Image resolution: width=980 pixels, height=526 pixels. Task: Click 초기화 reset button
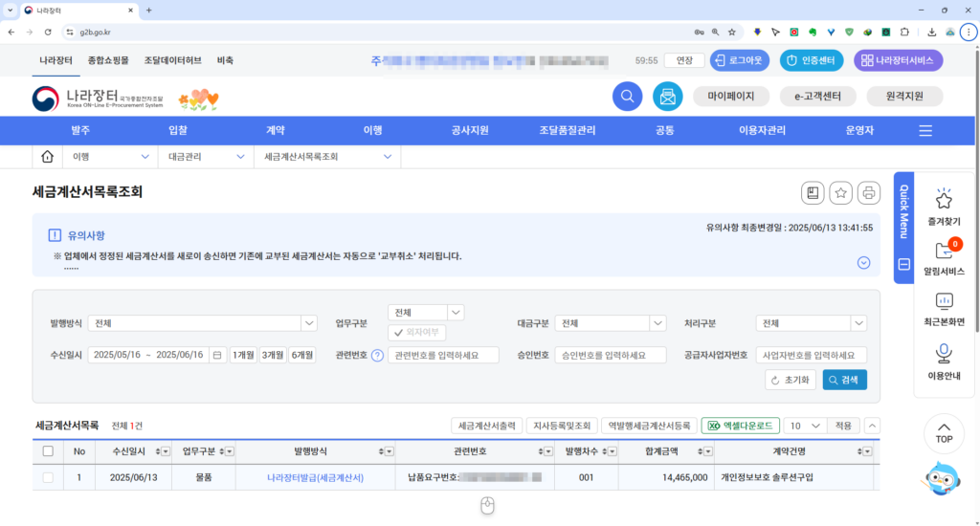pos(791,380)
